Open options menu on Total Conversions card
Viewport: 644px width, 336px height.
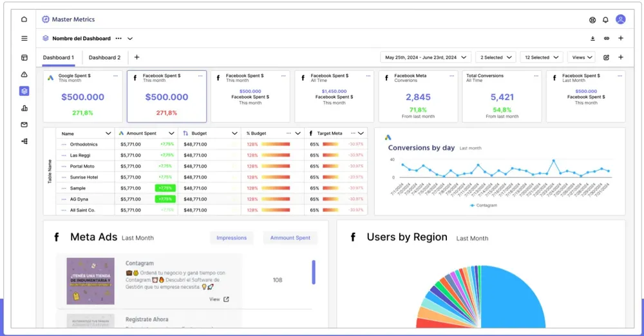536,75
